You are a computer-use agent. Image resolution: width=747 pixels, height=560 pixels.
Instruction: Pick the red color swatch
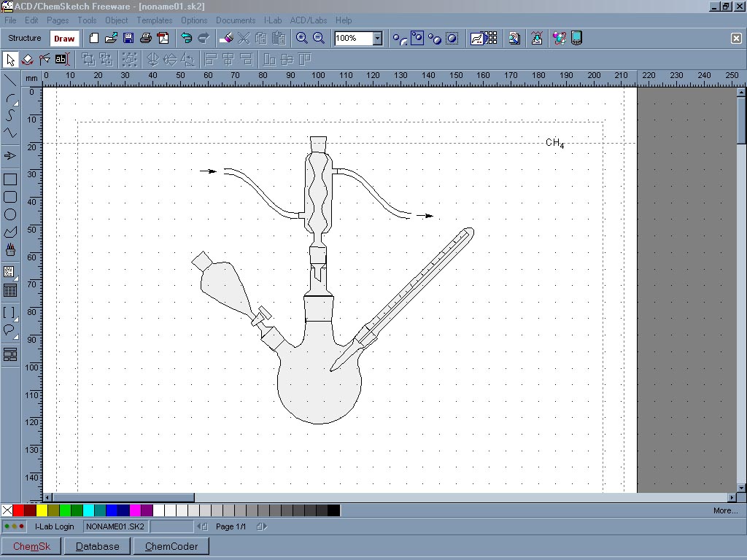18,510
